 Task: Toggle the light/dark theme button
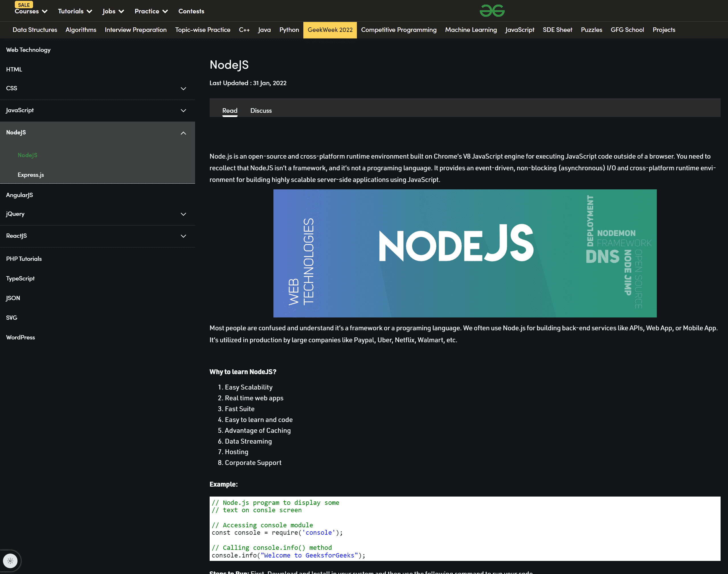pyautogui.click(x=10, y=561)
